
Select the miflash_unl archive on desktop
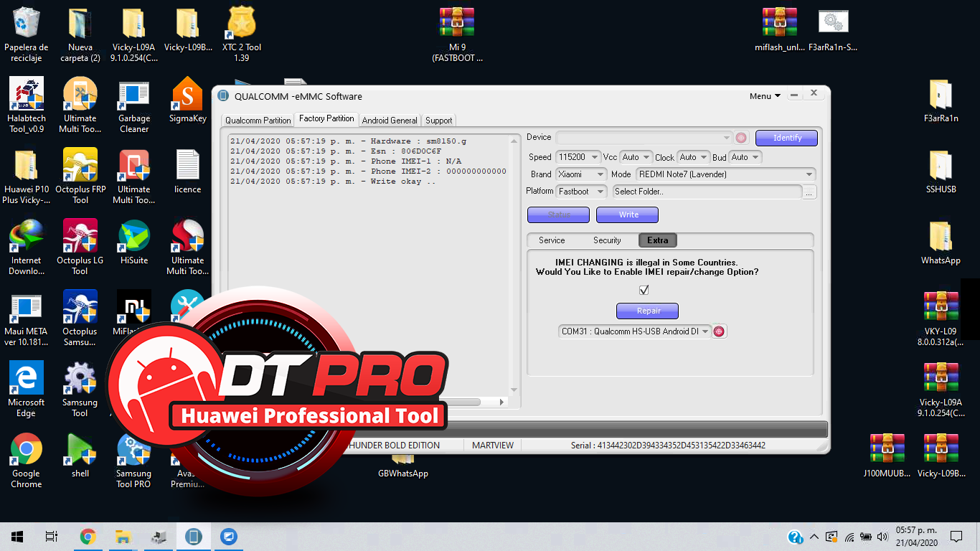tap(780, 30)
